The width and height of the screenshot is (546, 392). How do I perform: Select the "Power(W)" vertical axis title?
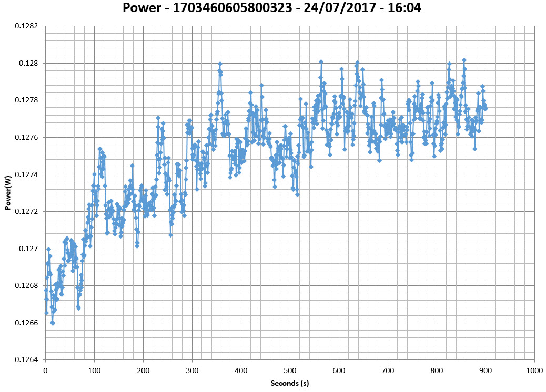[x=8, y=193]
